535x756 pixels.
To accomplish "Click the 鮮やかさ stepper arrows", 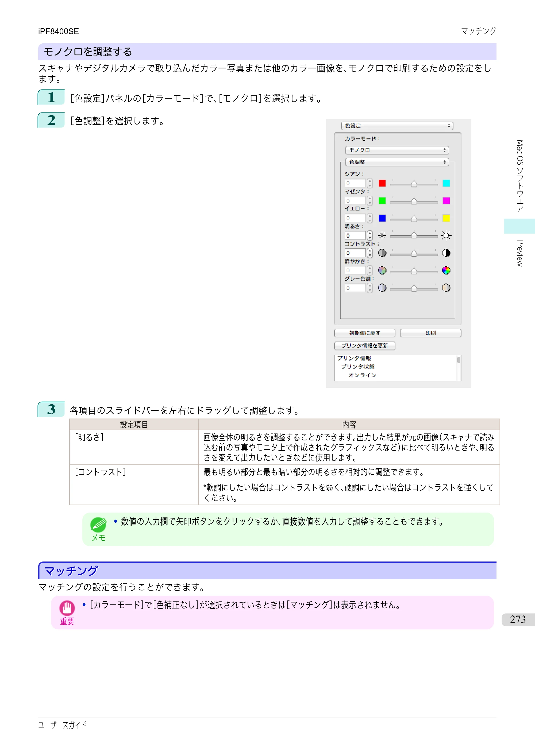I will point(370,270).
